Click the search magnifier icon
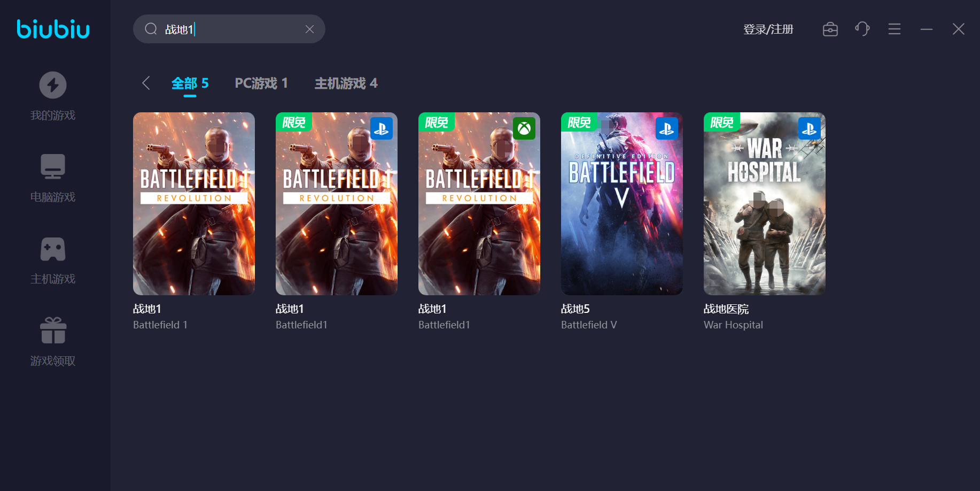Viewport: 980px width, 491px height. [x=151, y=29]
